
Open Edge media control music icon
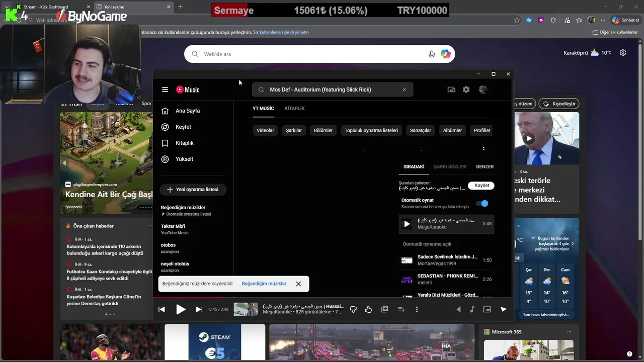[567, 20]
